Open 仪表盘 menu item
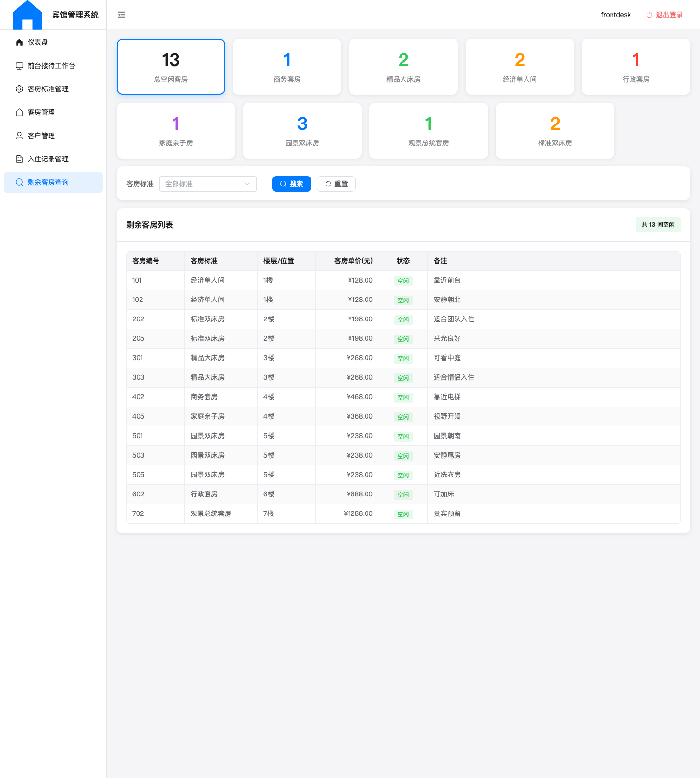700x778 pixels. pos(53,42)
